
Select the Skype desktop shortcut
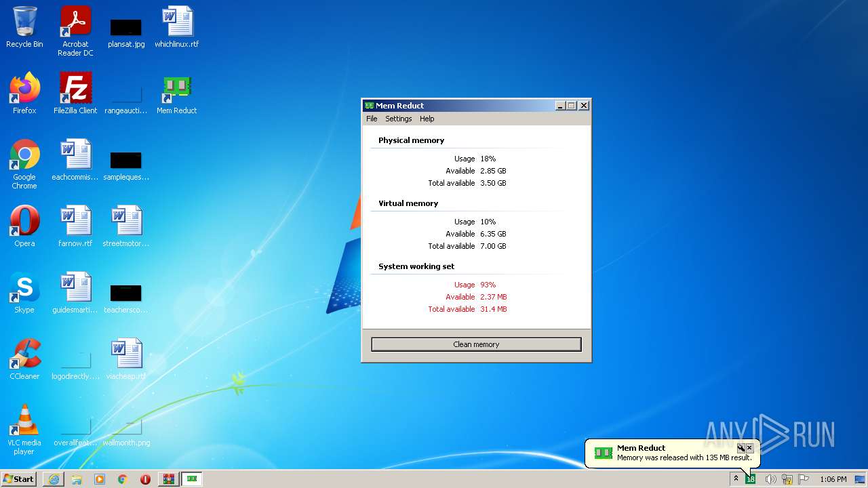[x=24, y=293]
